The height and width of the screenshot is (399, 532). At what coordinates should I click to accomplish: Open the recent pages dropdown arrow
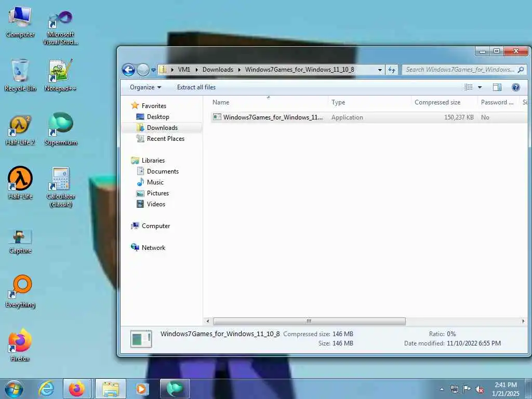[x=153, y=70]
